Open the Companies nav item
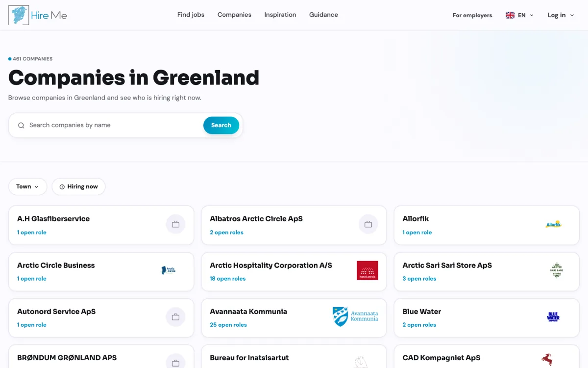Viewport: 588px width, 368px height. [234, 15]
